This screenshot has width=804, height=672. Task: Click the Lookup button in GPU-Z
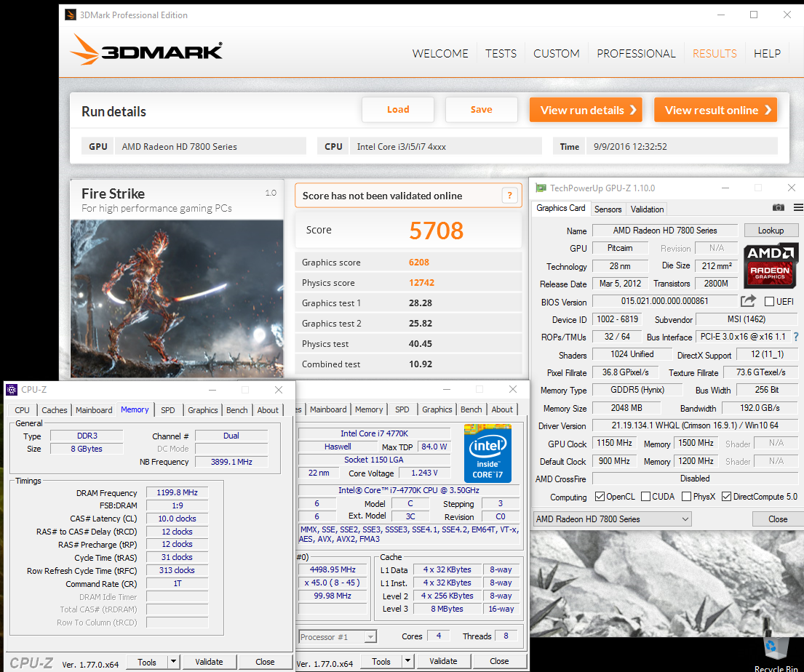pyautogui.click(x=771, y=230)
